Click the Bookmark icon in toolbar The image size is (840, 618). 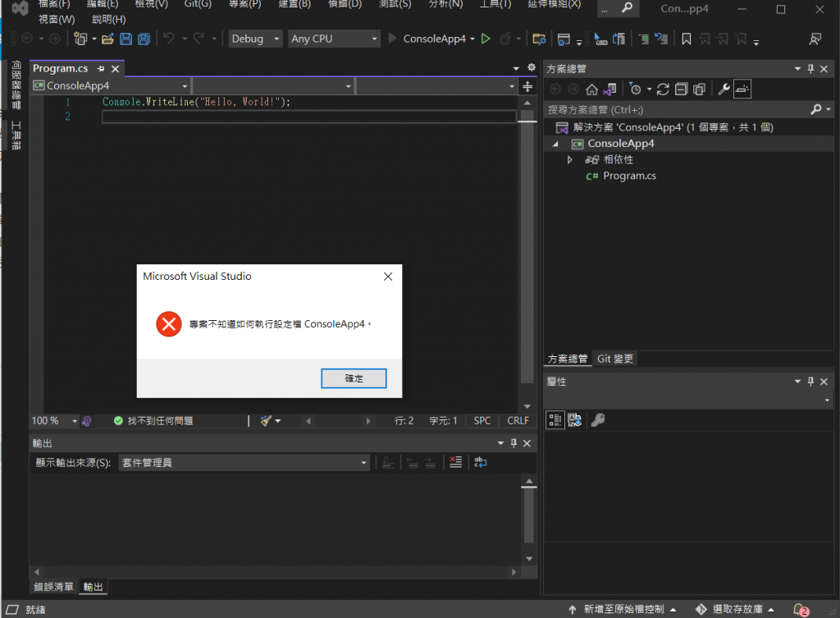point(687,39)
